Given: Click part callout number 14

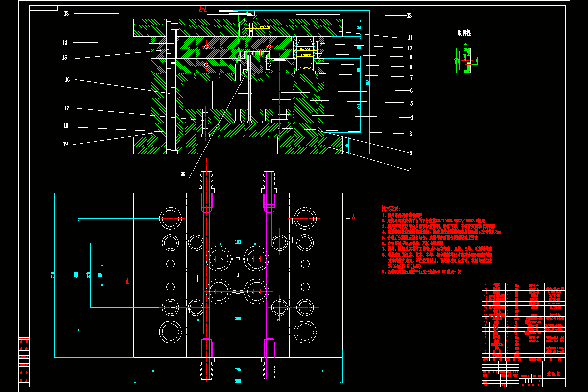Looking at the screenshot, I should coord(64,43).
